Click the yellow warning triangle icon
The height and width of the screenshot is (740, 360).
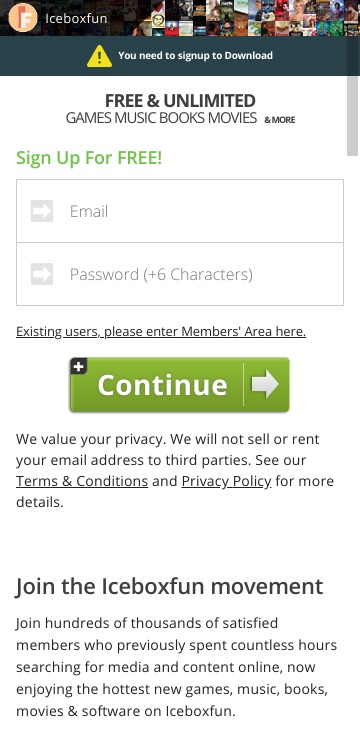(x=100, y=56)
